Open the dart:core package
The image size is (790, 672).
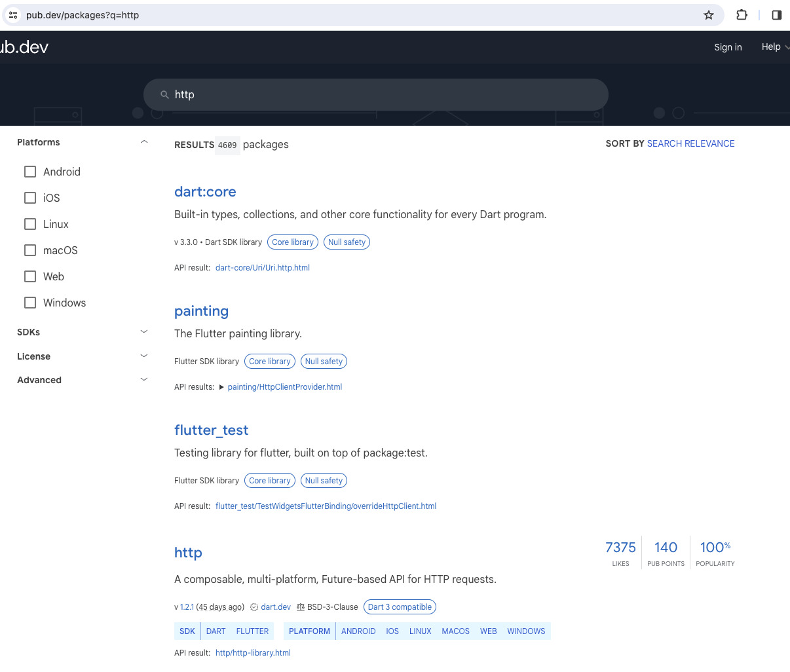pos(205,192)
